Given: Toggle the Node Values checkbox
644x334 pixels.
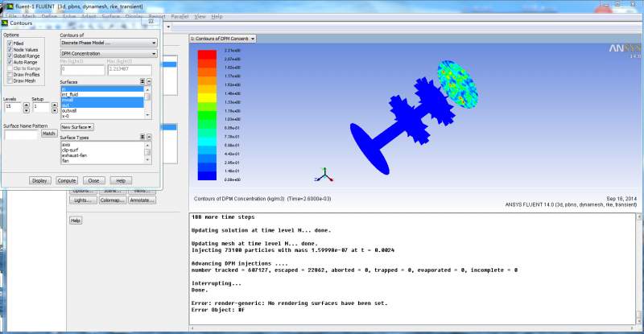Looking at the screenshot, I should click(10, 49).
